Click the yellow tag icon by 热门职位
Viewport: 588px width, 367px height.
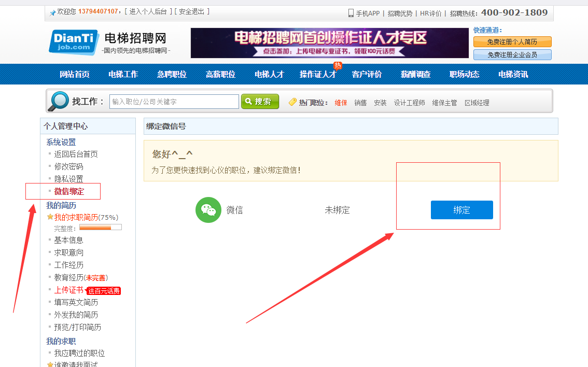pyautogui.click(x=292, y=102)
